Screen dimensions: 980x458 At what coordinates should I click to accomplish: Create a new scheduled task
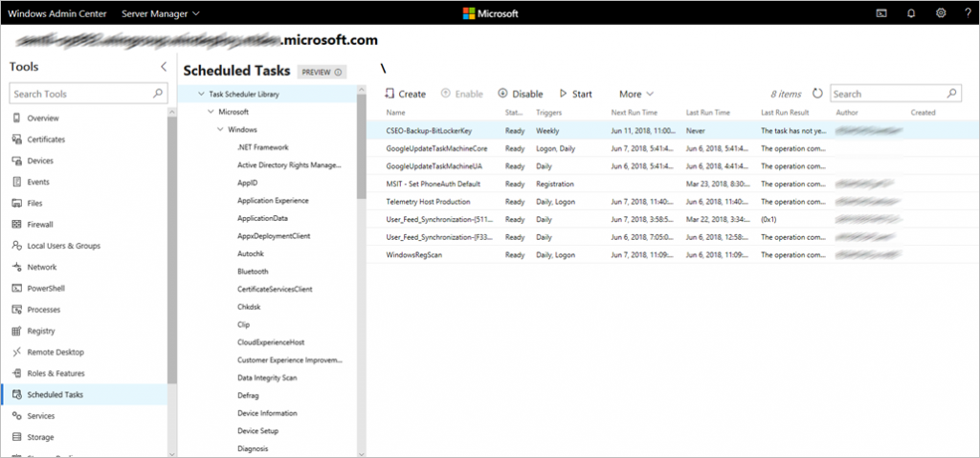pos(405,94)
